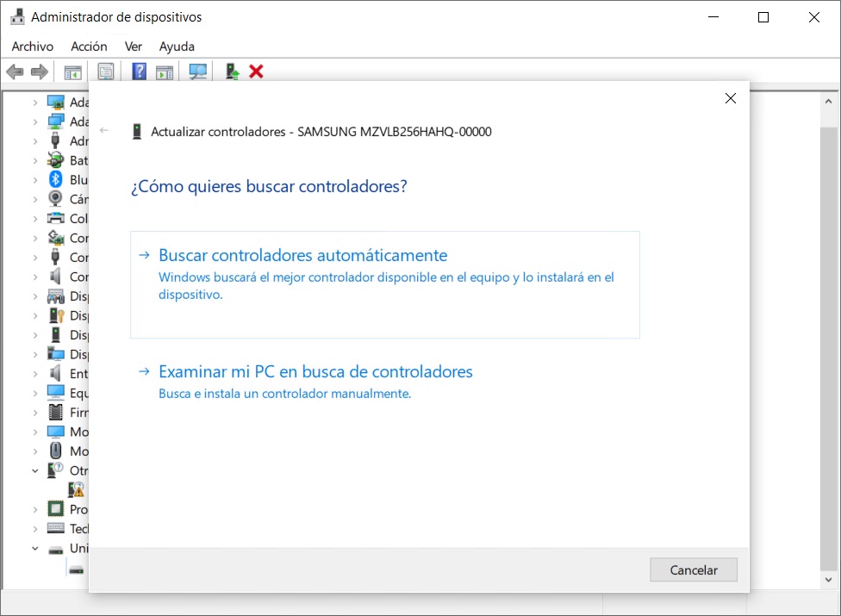Viewport: 841px width, 616px height.
Task: Click the blue Help question mark icon
Action: (139, 72)
